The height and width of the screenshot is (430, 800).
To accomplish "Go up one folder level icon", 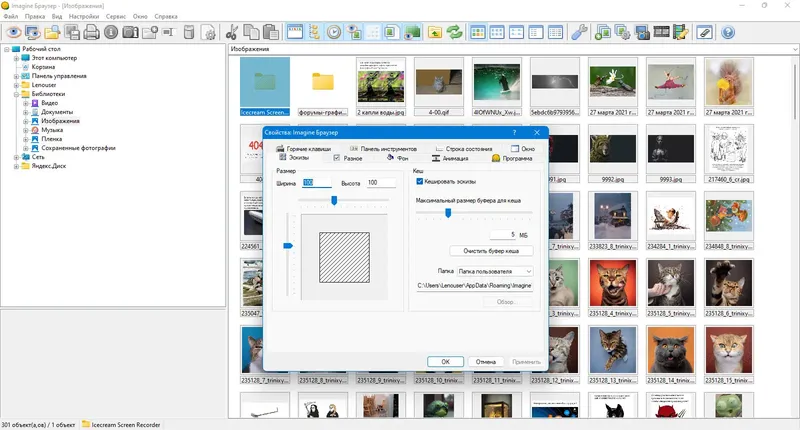I will [x=436, y=32].
